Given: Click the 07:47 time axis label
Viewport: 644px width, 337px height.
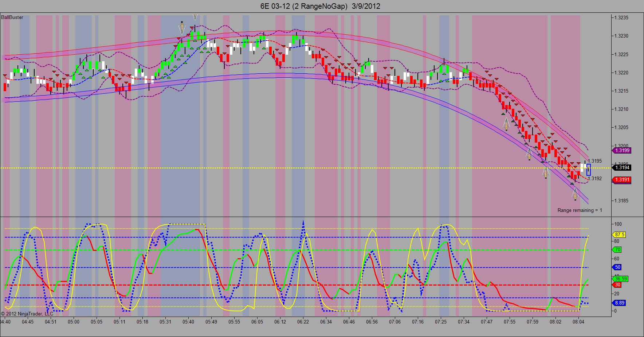Looking at the screenshot, I should point(487,322).
